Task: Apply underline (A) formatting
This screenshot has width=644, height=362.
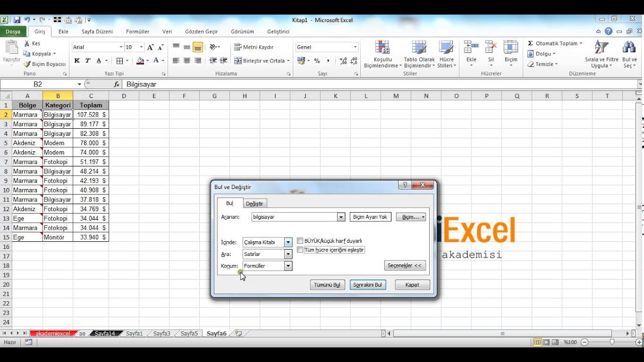Action: tap(99, 61)
